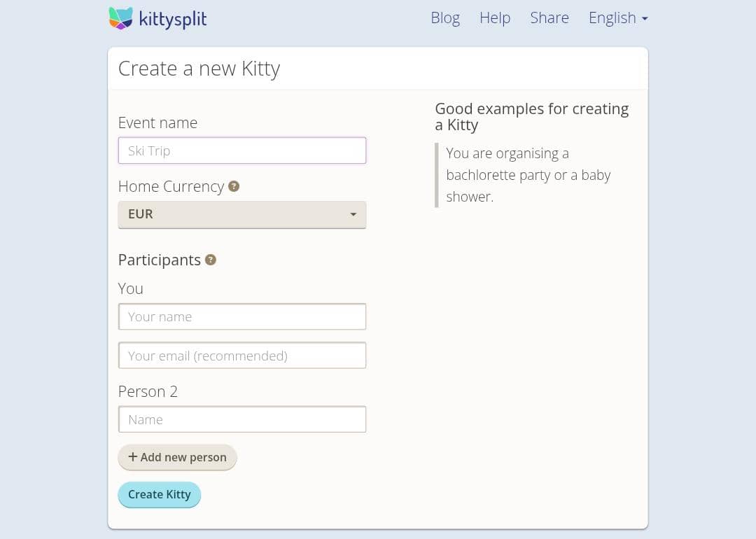This screenshot has width=756, height=539.
Task: Select the email recommended field
Action: [241, 355]
